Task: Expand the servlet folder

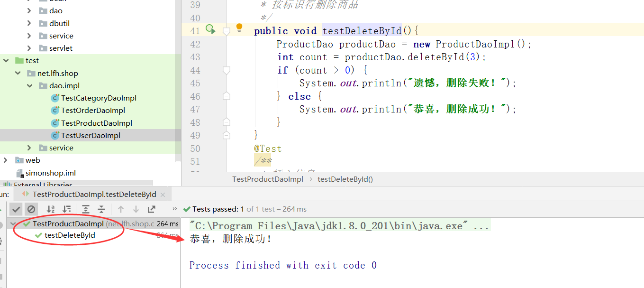Action: tap(29, 48)
